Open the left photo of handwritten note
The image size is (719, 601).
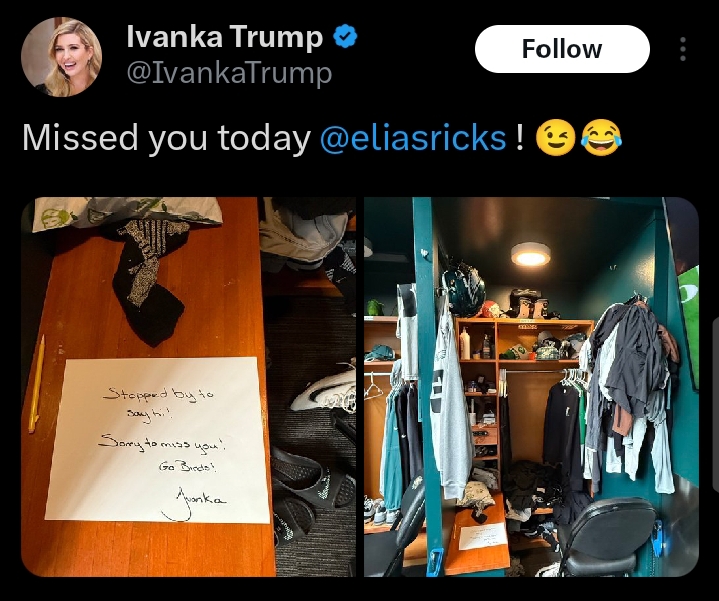coord(188,386)
